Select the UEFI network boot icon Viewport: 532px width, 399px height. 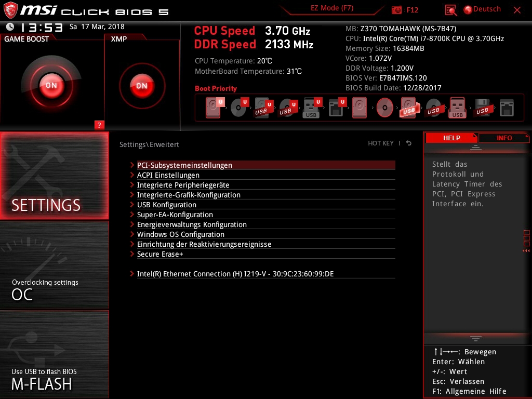click(x=337, y=107)
